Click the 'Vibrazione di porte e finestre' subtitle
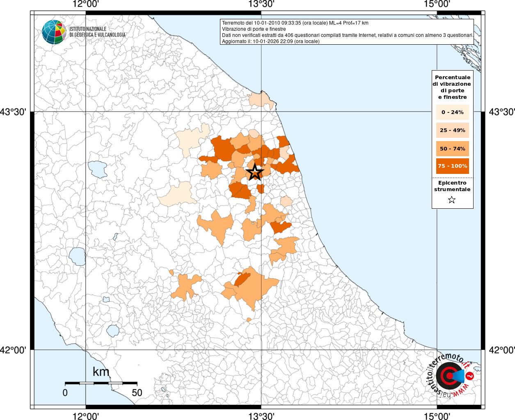The image size is (515, 420). click(x=254, y=29)
